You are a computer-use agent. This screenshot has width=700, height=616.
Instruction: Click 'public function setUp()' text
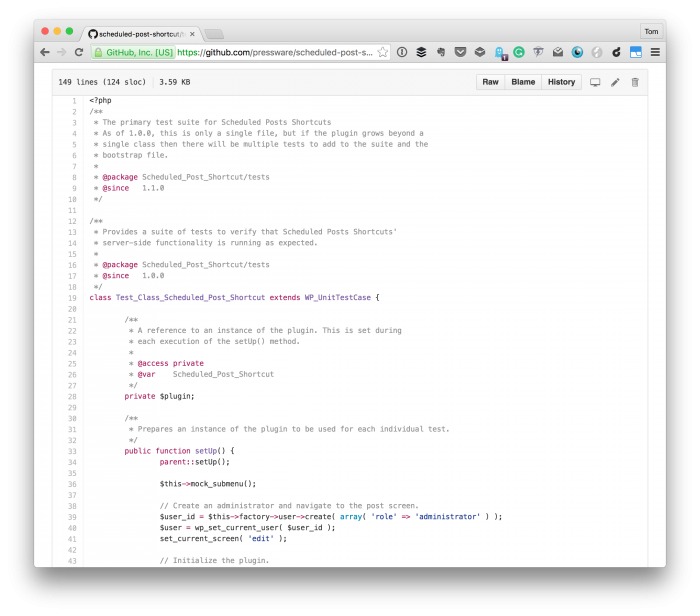175,451
